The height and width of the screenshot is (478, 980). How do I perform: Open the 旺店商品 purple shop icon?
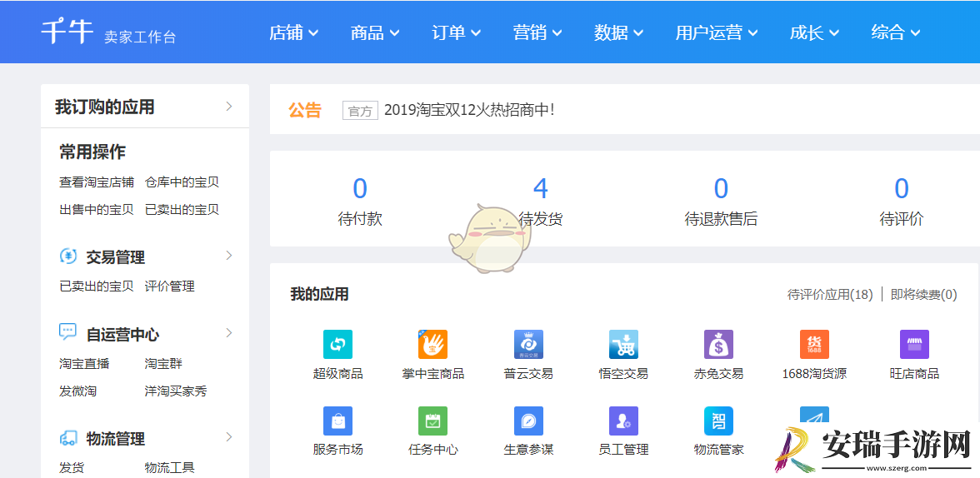(x=914, y=344)
